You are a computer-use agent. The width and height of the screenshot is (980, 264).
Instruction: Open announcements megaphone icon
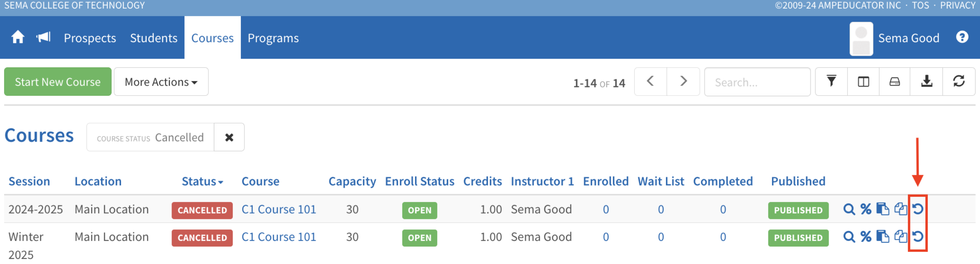[43, 37]
